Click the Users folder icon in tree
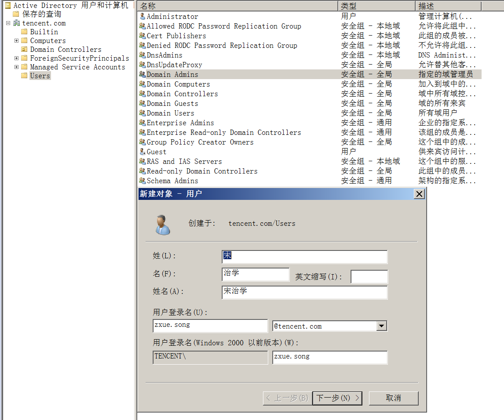 pyautogui.click(x=24, y=76)
